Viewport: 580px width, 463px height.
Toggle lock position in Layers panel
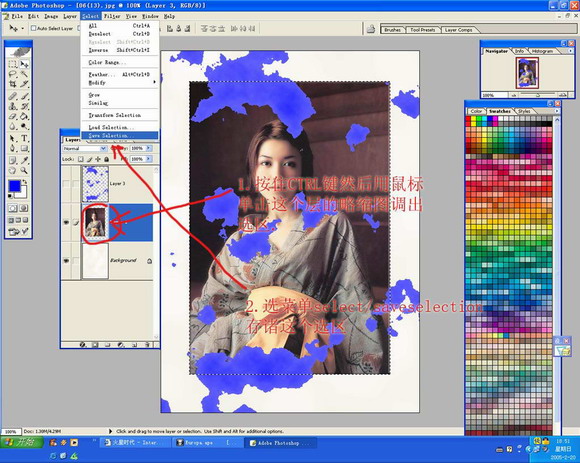(98, 159)
